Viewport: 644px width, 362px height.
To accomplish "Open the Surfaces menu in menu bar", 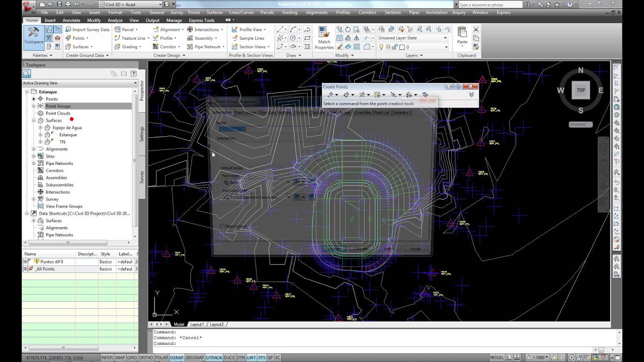I will pos(215,13).
